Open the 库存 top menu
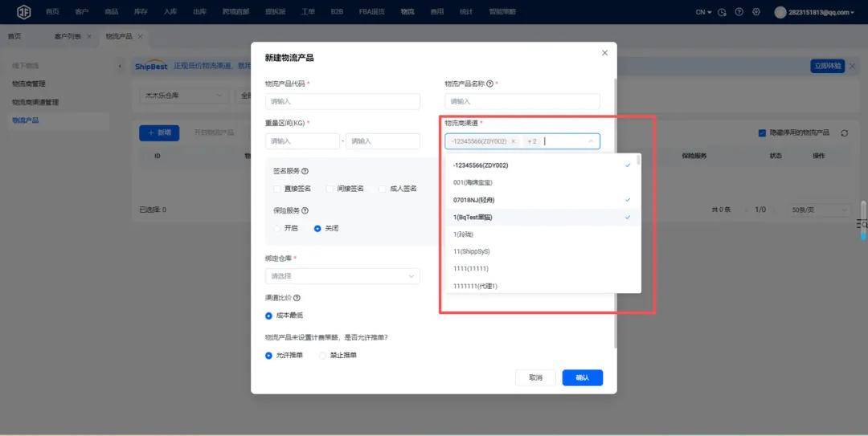Screen dimensions: 868x436 [141, 11]
